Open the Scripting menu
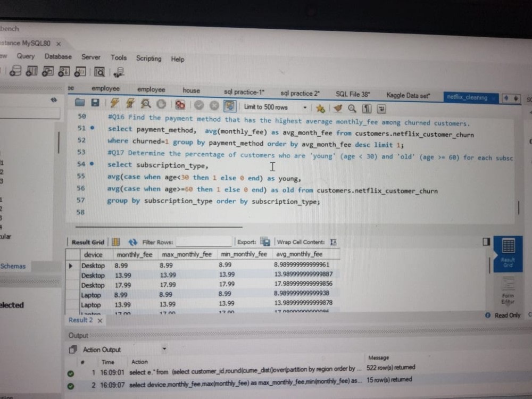 point(148,59)
